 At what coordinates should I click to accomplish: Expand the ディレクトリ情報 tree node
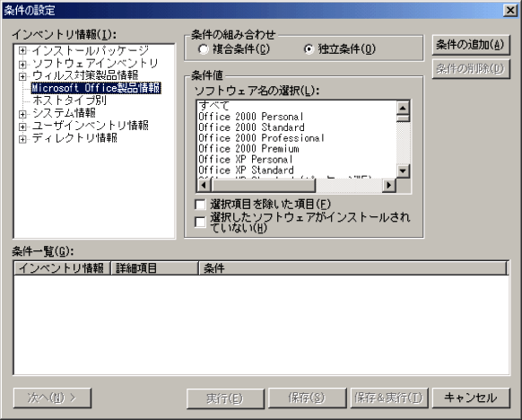[x=22, y=139]
